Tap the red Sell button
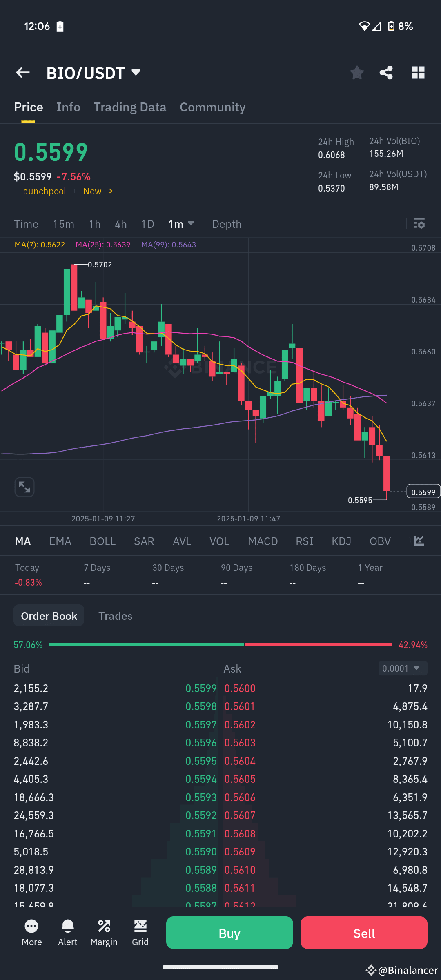 click(x=364, y=933)
